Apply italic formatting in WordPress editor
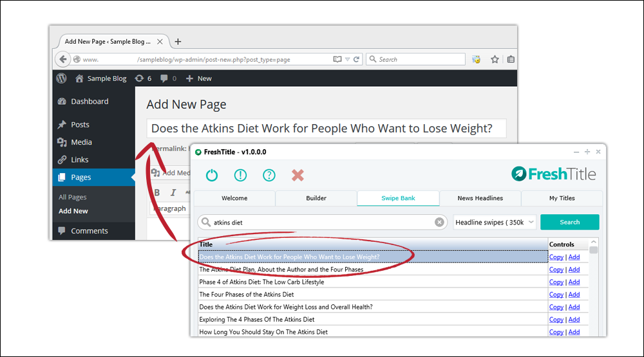The height and width of the screenshot is (357, 644). (x=173, y=192)
